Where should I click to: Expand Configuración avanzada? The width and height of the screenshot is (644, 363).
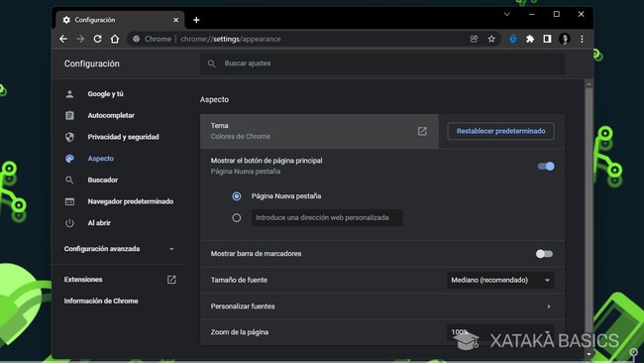pos(119,249)
